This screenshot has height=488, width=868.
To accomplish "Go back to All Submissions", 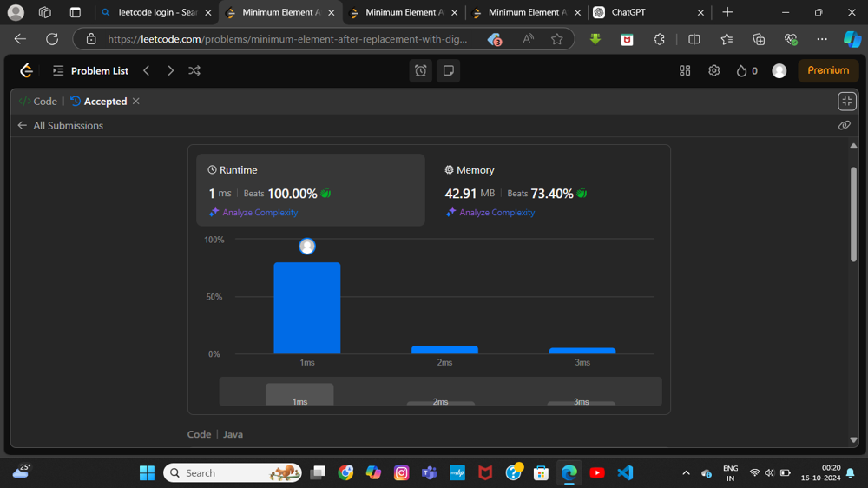I will (x=61, y=126).
